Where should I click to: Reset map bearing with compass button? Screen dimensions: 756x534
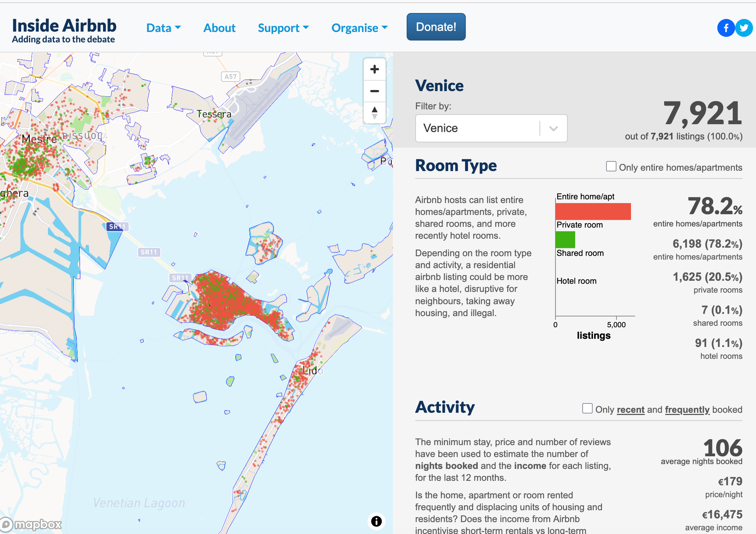tap(375, 112)
